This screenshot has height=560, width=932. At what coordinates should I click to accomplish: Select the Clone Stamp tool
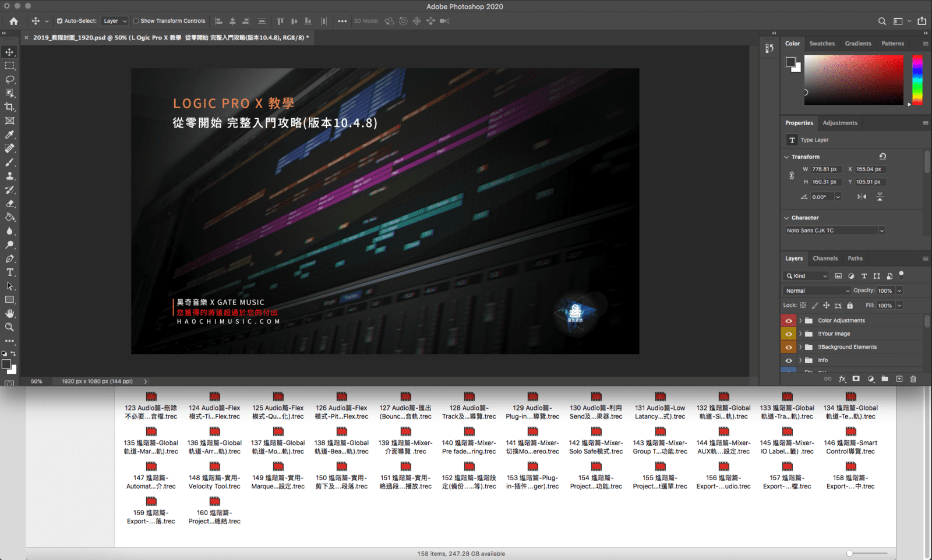[10, 176]
